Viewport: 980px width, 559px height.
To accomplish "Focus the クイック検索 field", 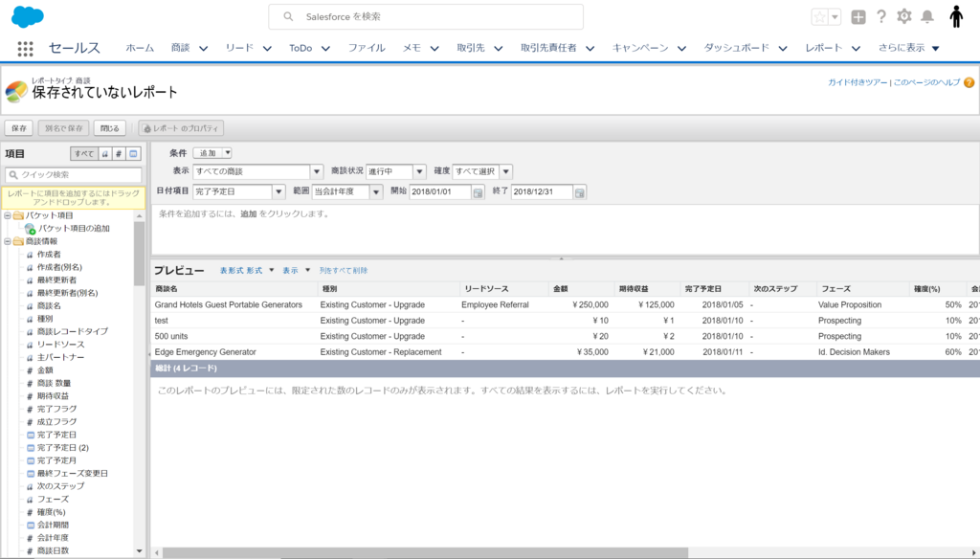I will 74,175.
